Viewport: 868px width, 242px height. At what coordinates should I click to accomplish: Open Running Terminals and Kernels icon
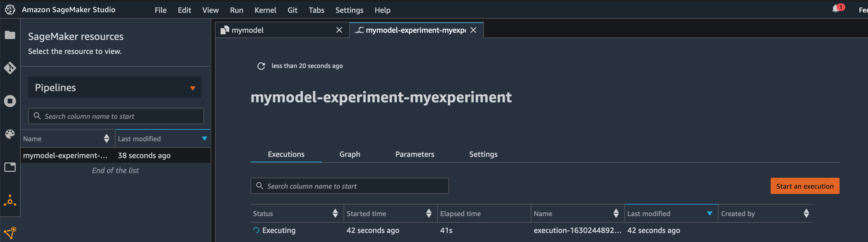tap(10, 101)
